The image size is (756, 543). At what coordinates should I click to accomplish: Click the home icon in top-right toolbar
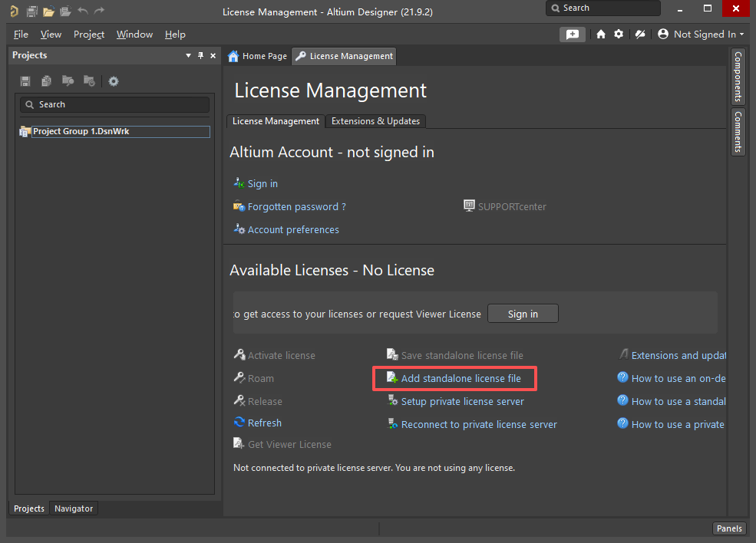601,34
